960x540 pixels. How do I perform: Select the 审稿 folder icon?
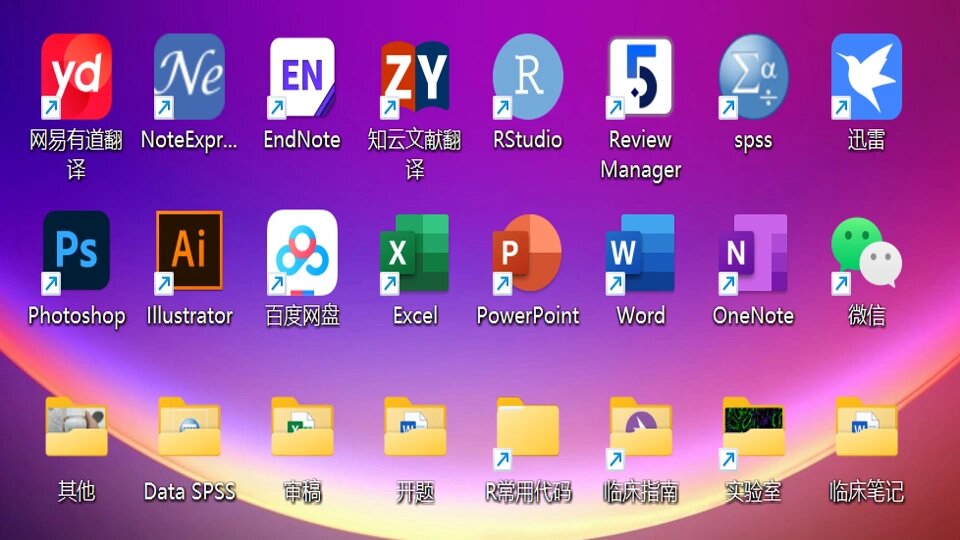click(302, 427)
